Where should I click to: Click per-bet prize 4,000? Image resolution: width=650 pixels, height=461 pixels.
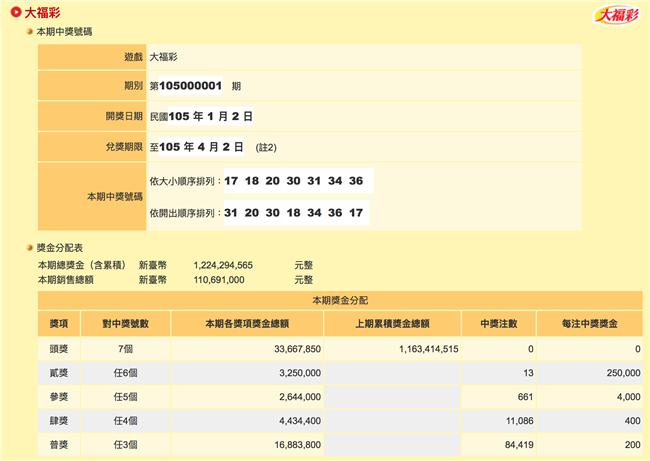pos(629,397)
